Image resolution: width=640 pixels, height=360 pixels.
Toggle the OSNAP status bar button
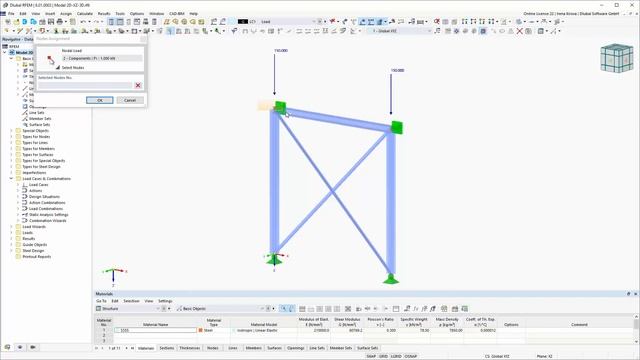[411, 356]
